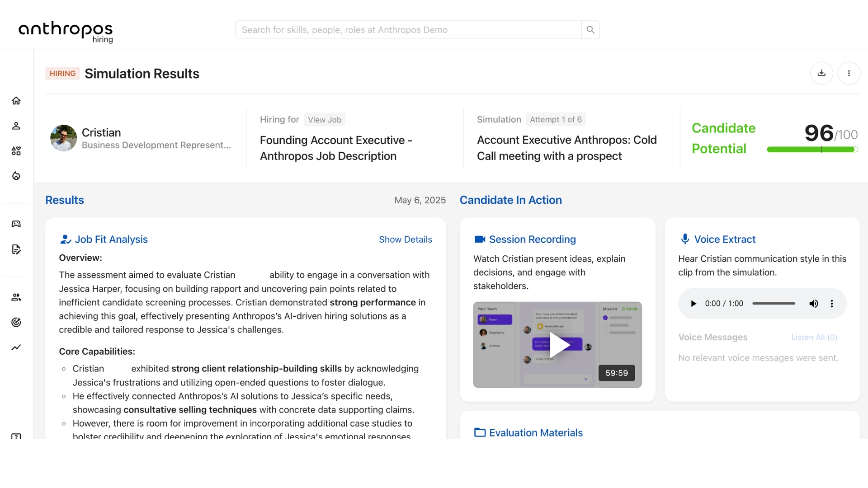Play the voice extract audio clip
The image size is (868, 488).
[693, 304]
